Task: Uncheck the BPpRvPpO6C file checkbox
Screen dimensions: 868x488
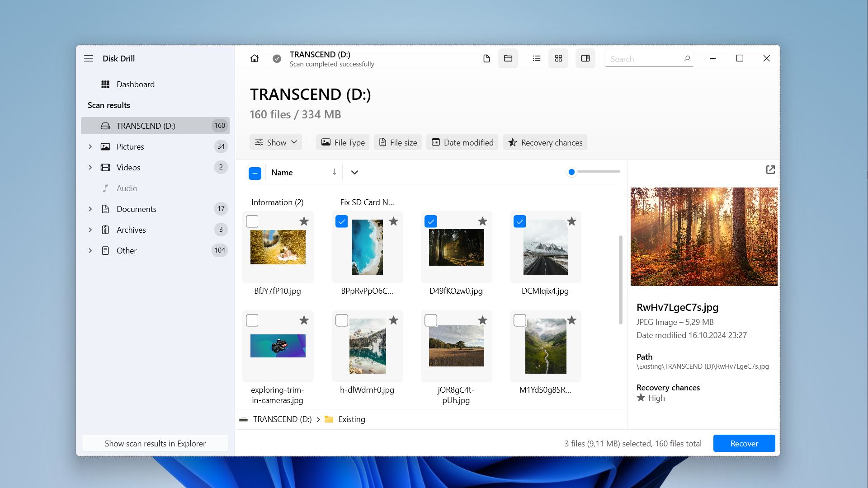Action: click(342, 221)
